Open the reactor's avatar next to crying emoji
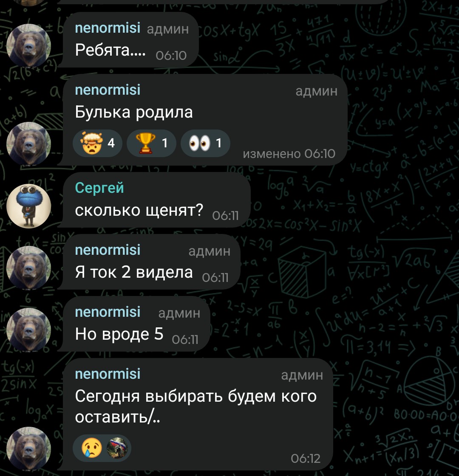This screenshot has height=476, width=459. [x=118, y=448]
